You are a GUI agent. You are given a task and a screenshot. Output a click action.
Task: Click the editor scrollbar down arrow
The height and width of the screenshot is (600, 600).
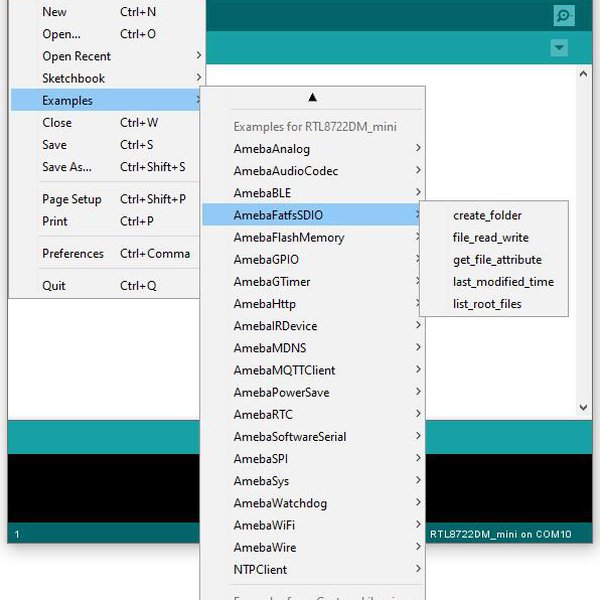[584, 408]
